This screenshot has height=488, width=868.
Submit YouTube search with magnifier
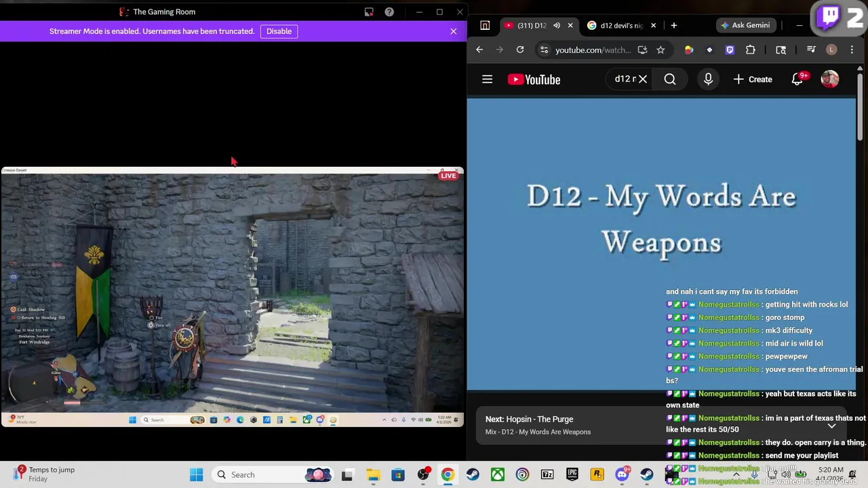coord(669,79)
